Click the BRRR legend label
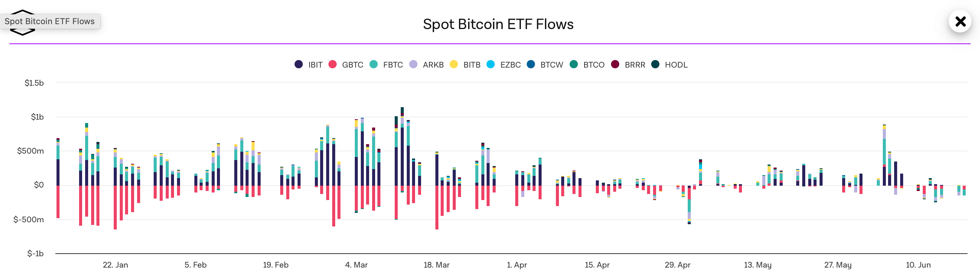 tap(635, 65)
